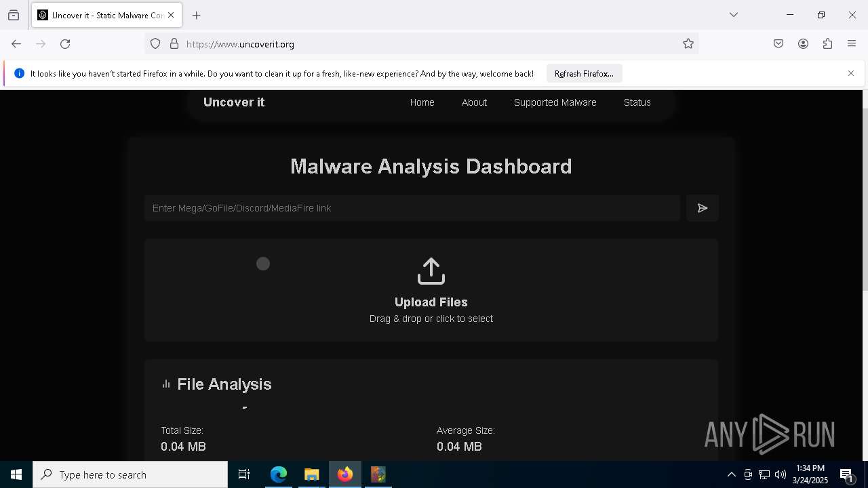The width and height of the screenshot is (868, 488).
Task: Click the Firefox taskbar icon
Action: pyautogui.click(x=345, y=474)
